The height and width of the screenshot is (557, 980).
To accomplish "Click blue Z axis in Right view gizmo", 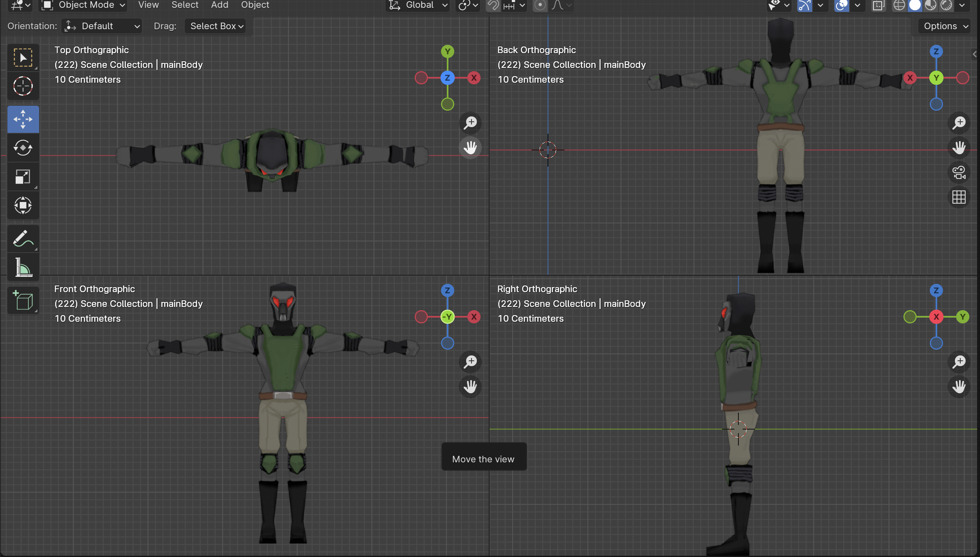I will tap(936, 290).
